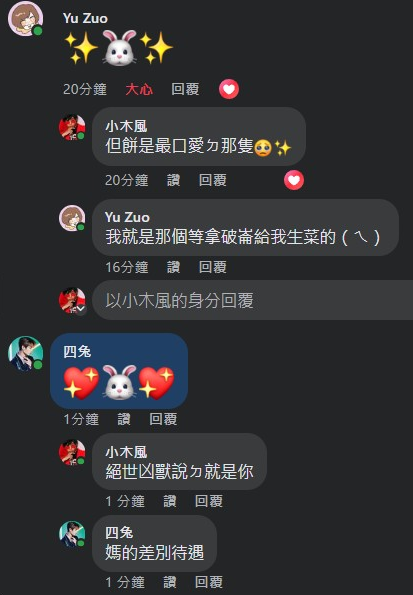Open Yu Zuo's profile avatar on top comment
This screenshot has width=413, height=595.
click(x=25, y=19)
